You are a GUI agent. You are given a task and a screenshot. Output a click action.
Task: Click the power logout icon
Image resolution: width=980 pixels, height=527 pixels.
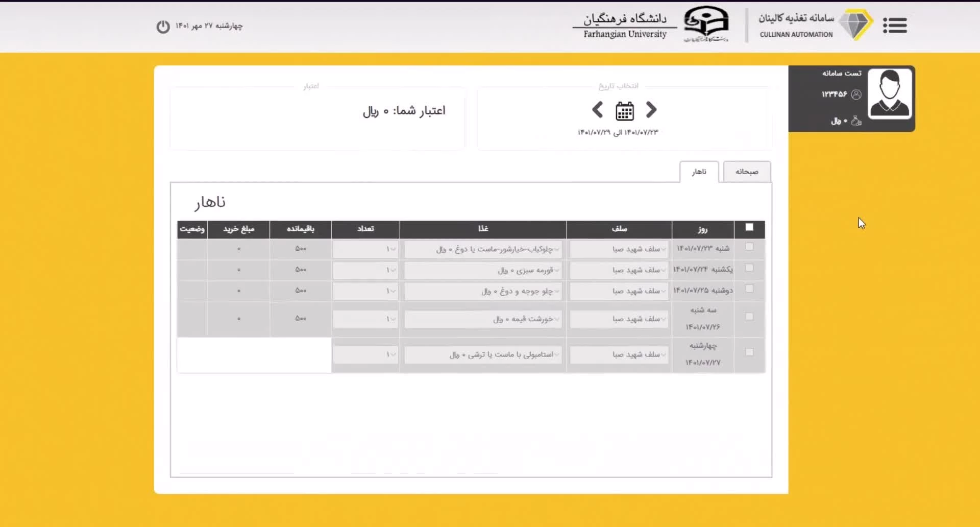[x=163, y=27]
